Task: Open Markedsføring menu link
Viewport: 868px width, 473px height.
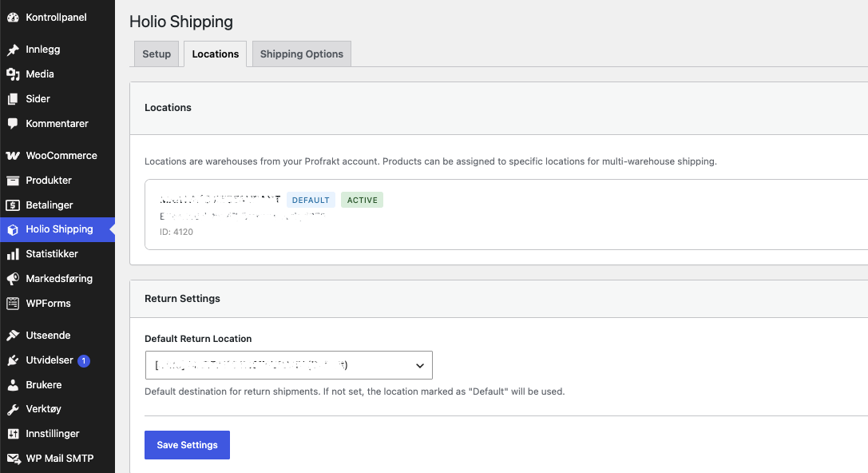Action: coord(57,279)
